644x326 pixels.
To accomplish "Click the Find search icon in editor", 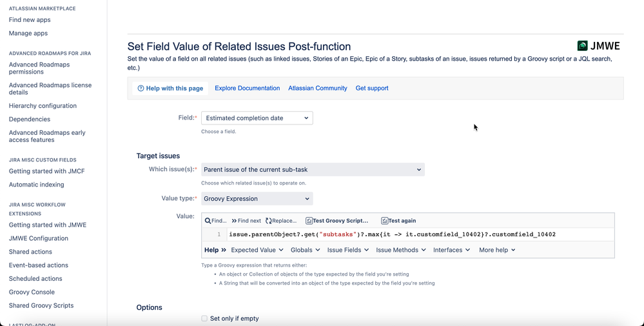I will tap(208, 221).
